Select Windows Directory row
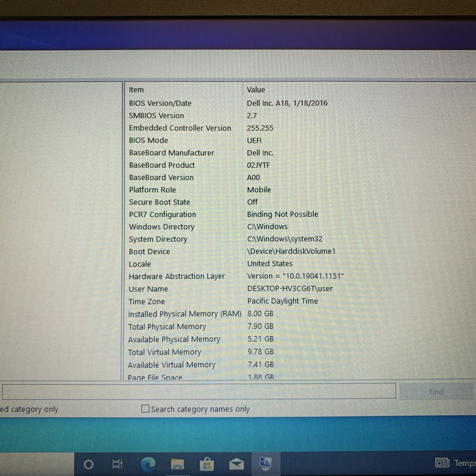 (300, 227)
